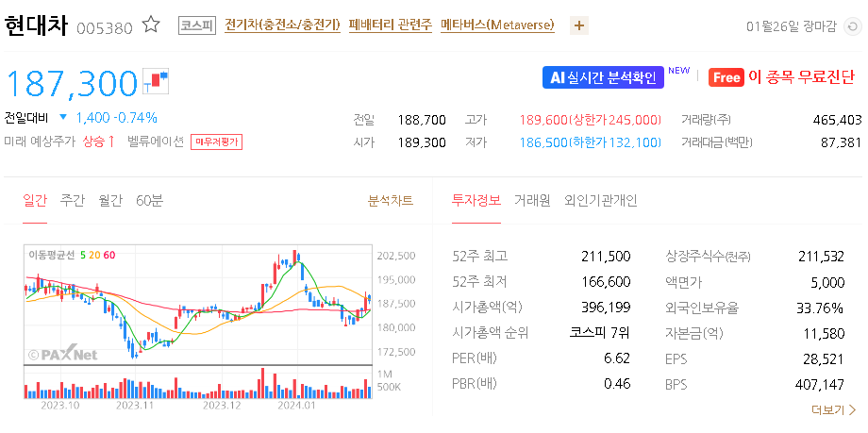868x433 pixels.
Task: Open the 메타버스(Metaverse) theme link
Action: pos(497,25)
